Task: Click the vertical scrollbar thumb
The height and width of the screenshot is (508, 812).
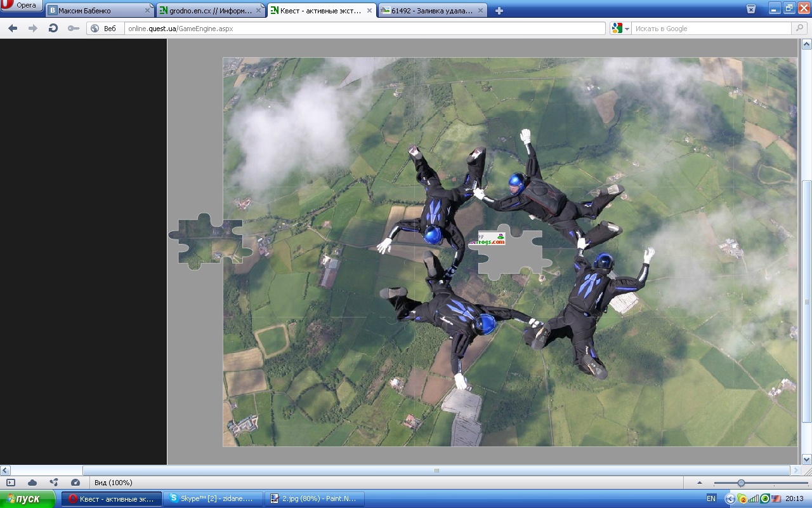Action: (x=807, y=302)
